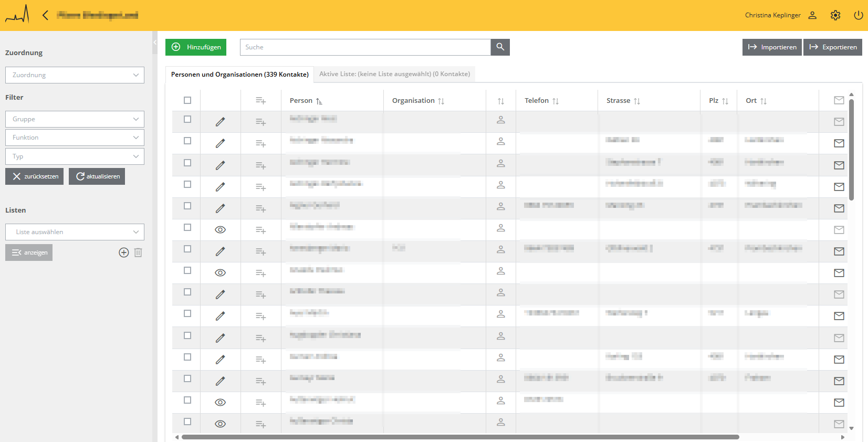Viewport: 868px width, 442px height.
Task: Switch to the Aktive Liste tab
Action: point(395,74)
